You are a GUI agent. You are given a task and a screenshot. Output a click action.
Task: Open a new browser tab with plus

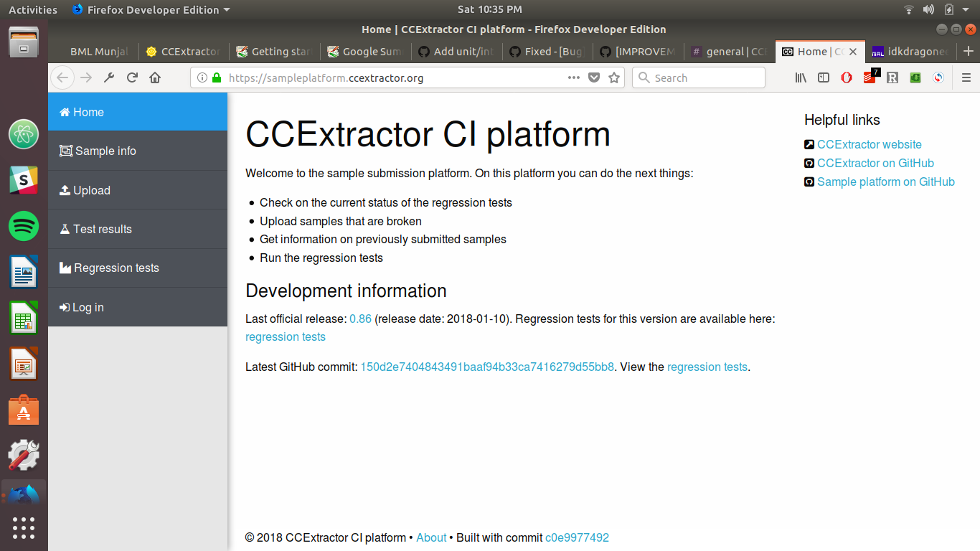(969, 51)
